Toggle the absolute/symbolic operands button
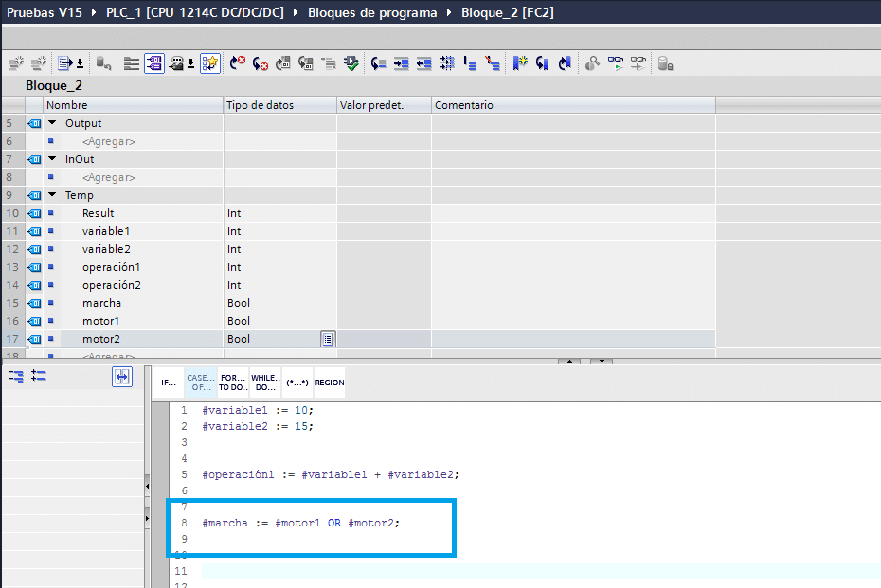Viewport: 881px width, 588px height. click(x=154, y=63)
